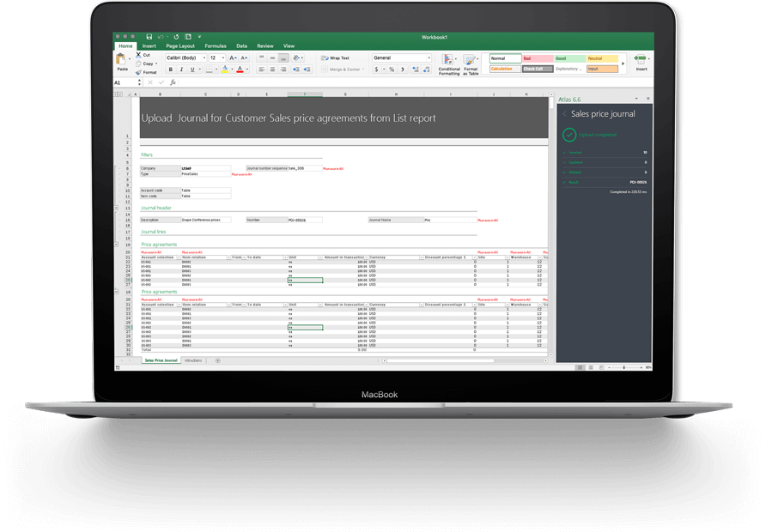Click the zoom slider in status bar
This screenshot has width=766, height=532.
pyautogui.click(x=625, y=367)
